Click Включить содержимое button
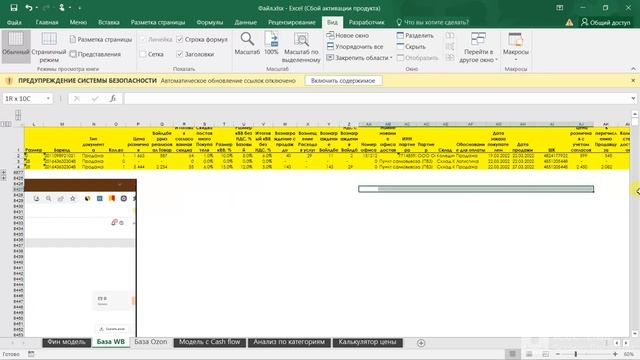The width and height of the screenshot is (640, 360). coord(343,81)
